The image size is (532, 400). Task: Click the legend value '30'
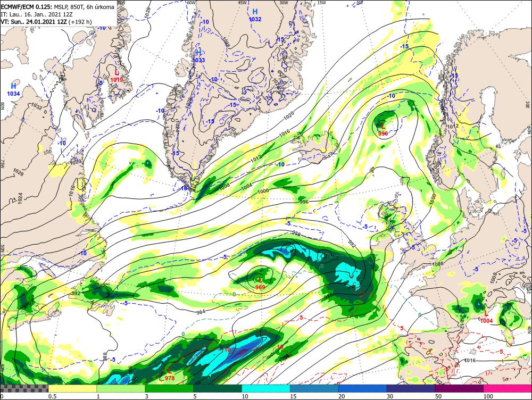[390, 396]
